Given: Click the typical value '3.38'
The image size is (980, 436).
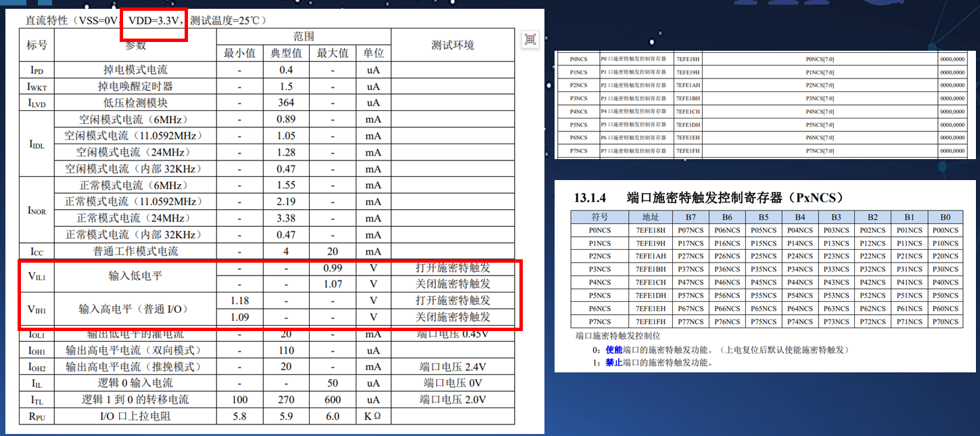Looking at the screenshot, I should point(286,218).
